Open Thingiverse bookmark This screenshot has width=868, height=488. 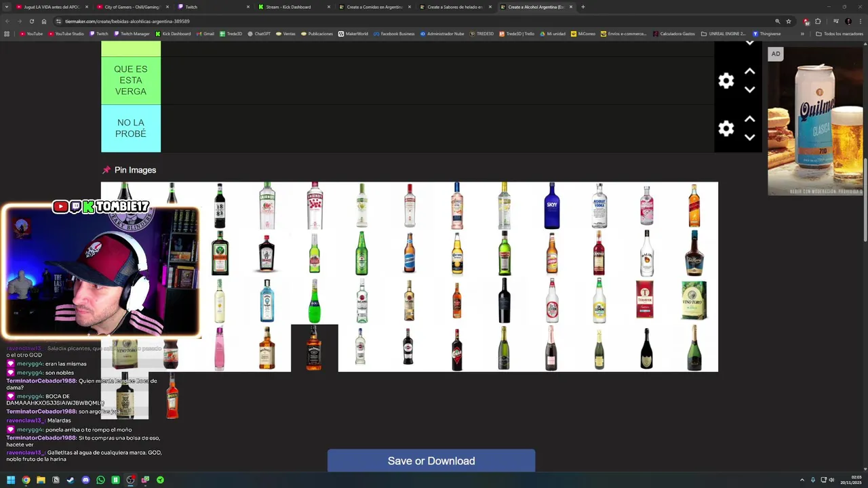[x=766, y=34]
